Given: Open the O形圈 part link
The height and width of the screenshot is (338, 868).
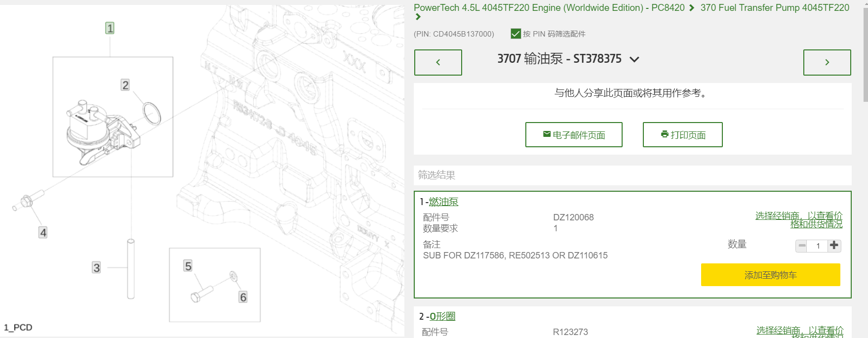Looking at the screenshot, I should (x=442, y=316).
